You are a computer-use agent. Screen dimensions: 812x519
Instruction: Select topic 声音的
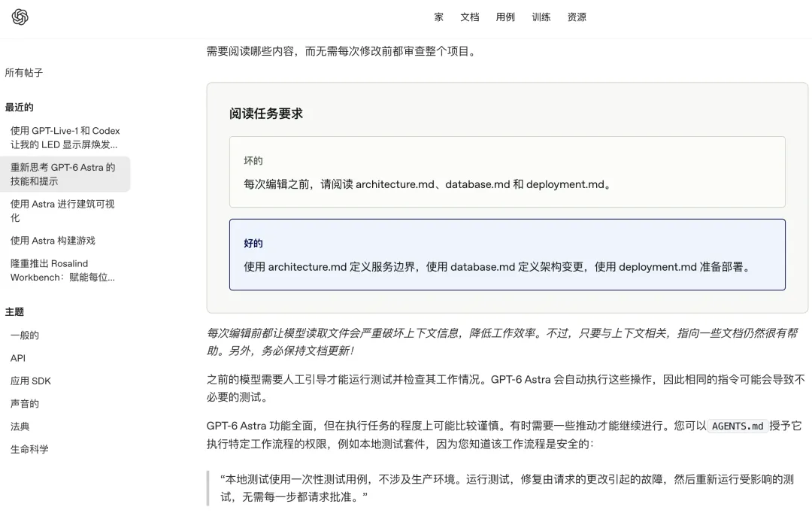tap(25, 403)
